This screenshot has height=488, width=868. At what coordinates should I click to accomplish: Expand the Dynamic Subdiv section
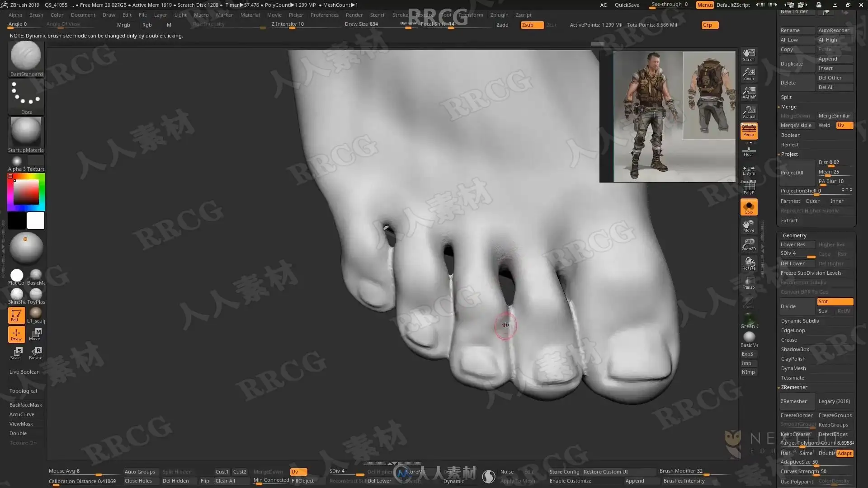[x=800, y=321]
